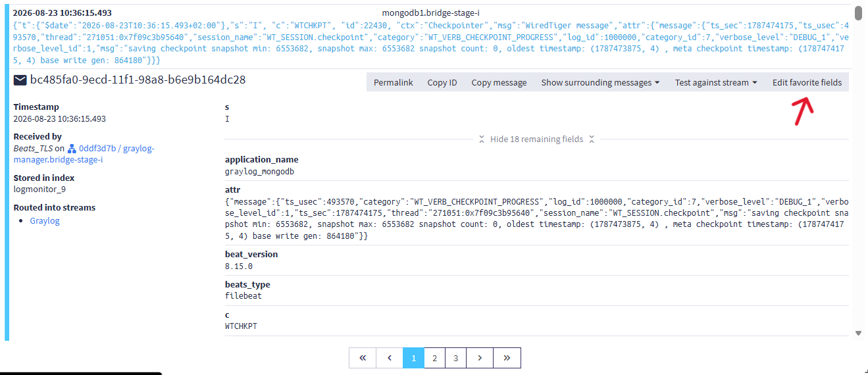Click the attr JSON value text

[x=536, y=218]
